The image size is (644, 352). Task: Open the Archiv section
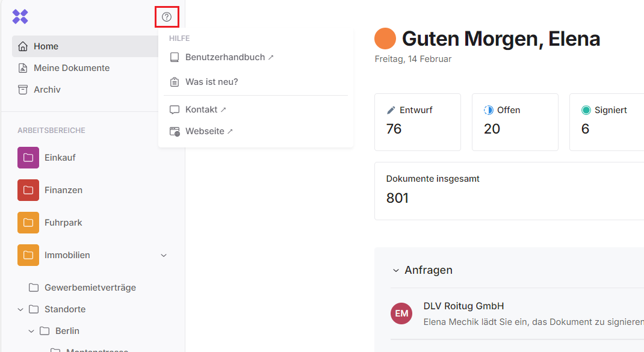tap(47, 90)
